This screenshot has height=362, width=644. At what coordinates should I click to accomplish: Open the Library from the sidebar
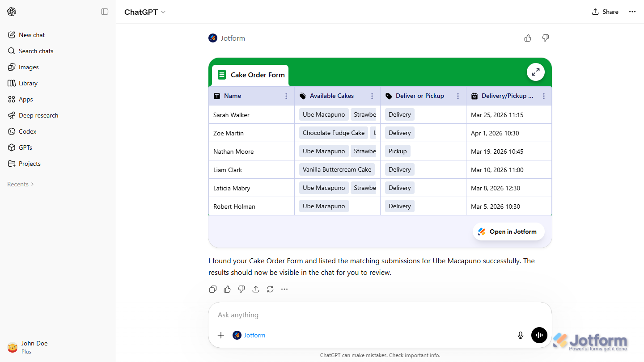coord(27,83)
